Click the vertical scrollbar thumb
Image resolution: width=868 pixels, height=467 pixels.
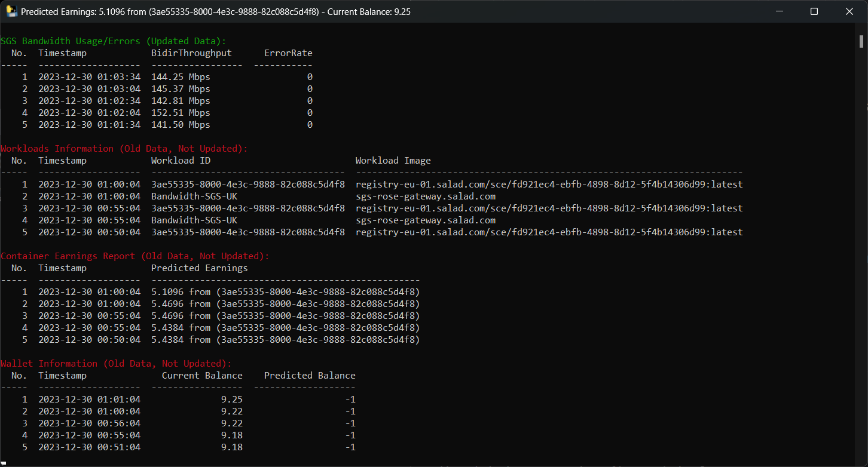click(861, 41)
